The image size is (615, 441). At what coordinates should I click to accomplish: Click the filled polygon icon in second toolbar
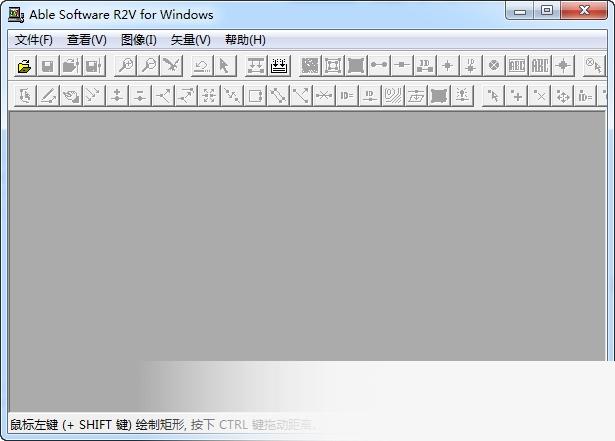(439, 96)
